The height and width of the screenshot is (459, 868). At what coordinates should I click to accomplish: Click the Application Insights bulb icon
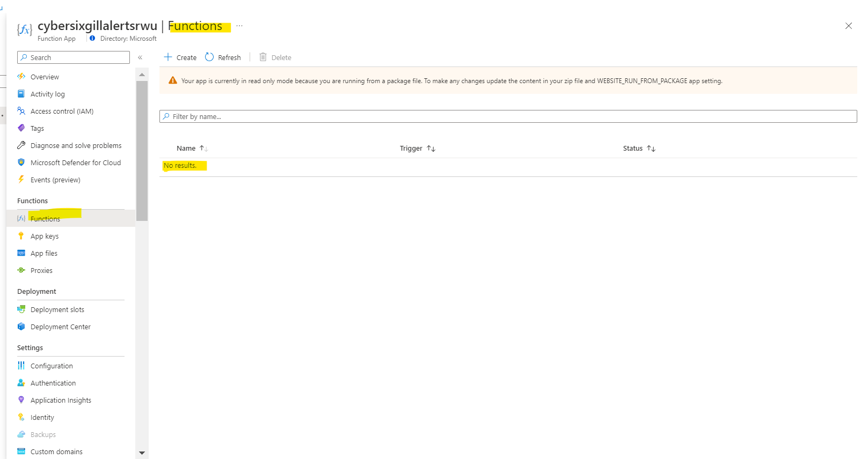tap(21, 400)
